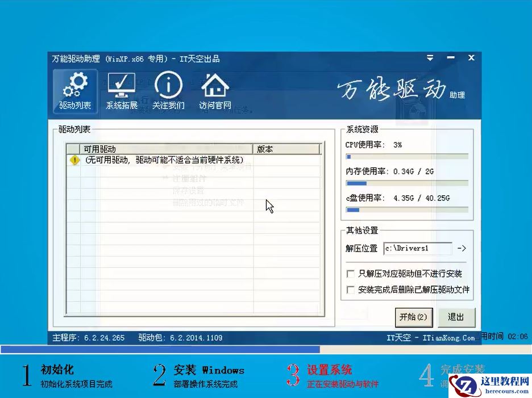The height and width of the screenshot is (398, 532).
Task: Open the 系统拓展 panel
Action: tap(121, 90)
